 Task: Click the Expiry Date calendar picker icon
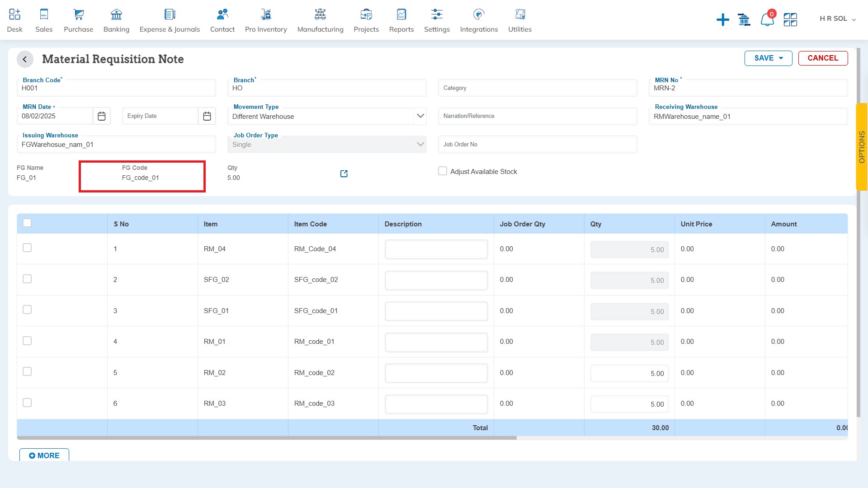click(208, 116)
